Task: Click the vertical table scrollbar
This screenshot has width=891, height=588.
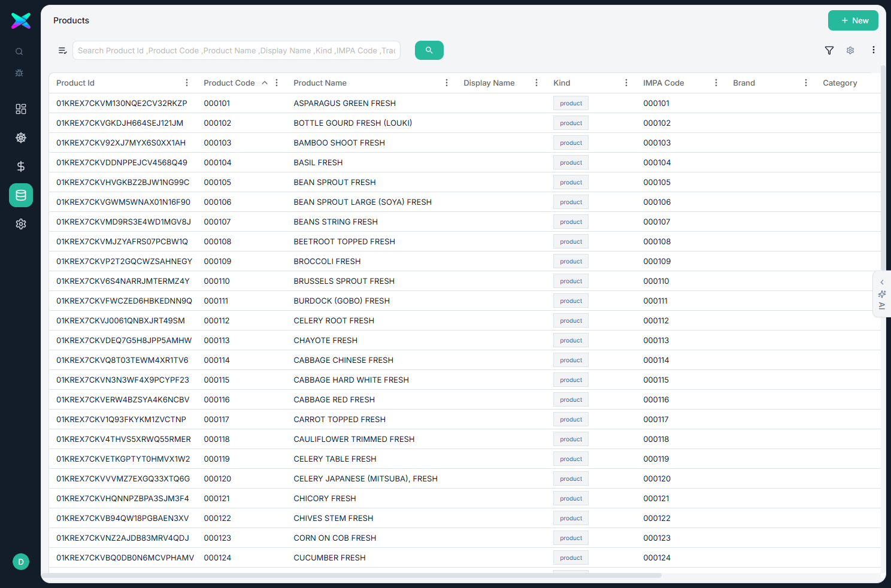Action: 883,168
